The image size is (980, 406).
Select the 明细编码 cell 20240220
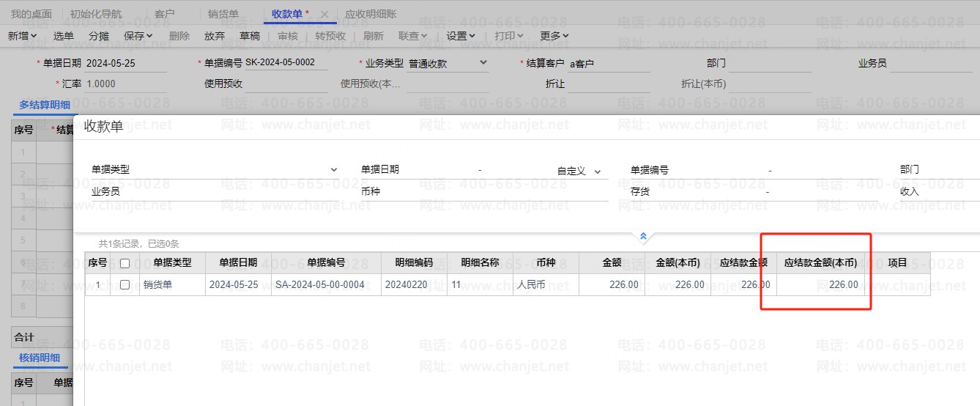tap(414, 284)
